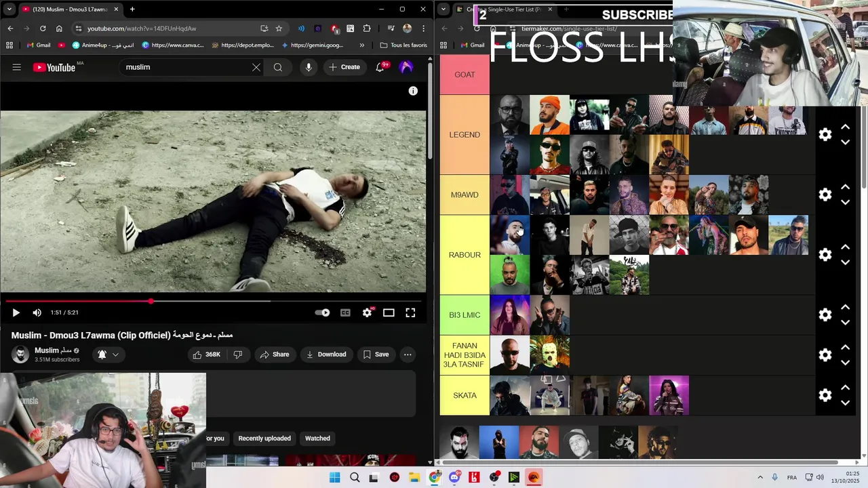Toggle autoplay switch in player

point(323,312)
